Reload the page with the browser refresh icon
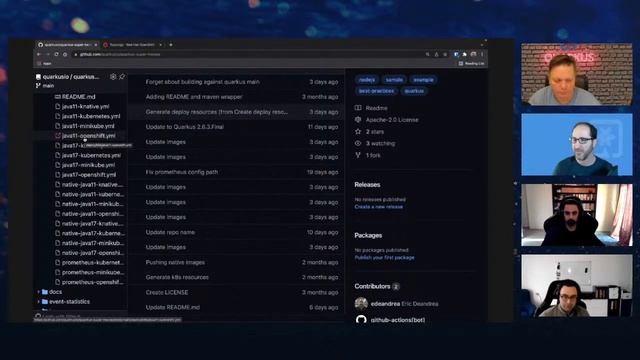Viewport: 640px width, 360px height. click(x=56, y=54)
